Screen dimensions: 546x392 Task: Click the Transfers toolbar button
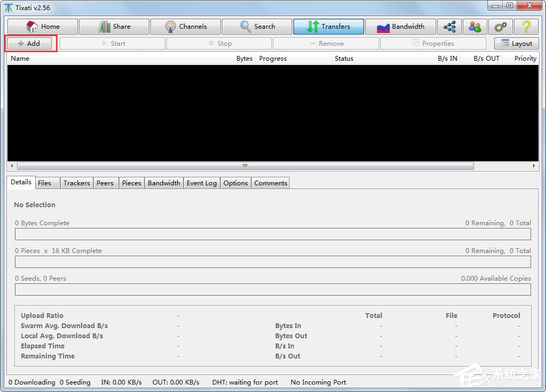coord(328,27)
